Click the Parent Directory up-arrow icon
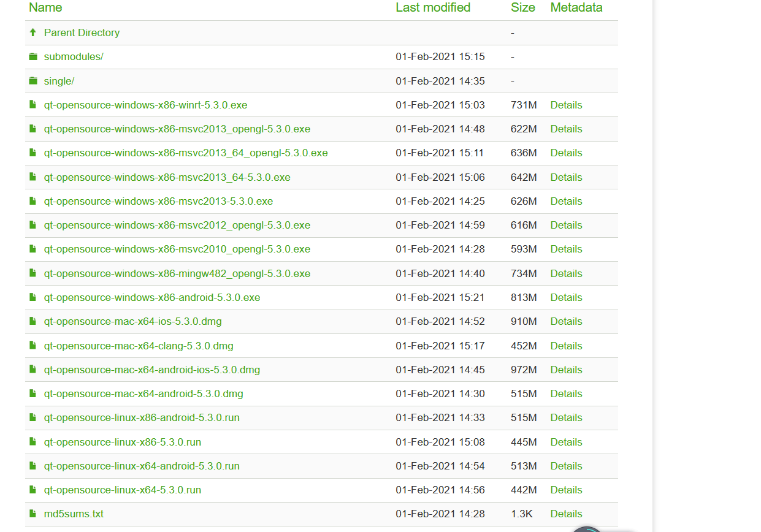The image size is (761, 532). coord(33,32)
